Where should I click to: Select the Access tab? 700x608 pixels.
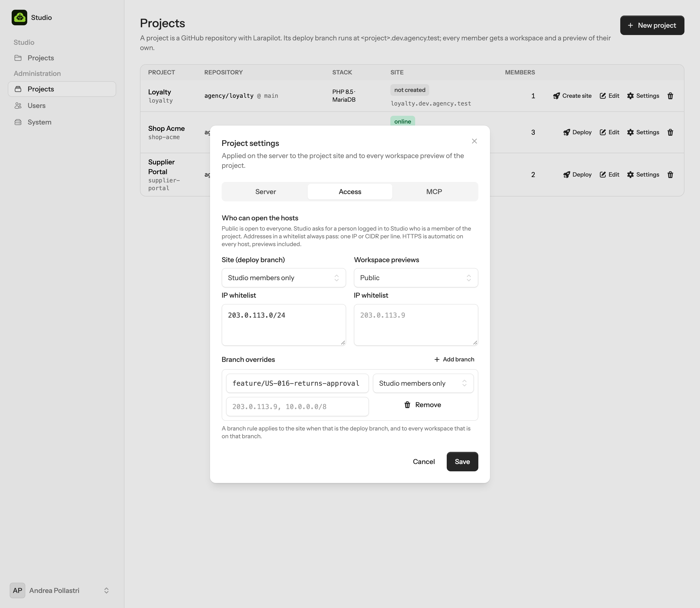(350, 192)
